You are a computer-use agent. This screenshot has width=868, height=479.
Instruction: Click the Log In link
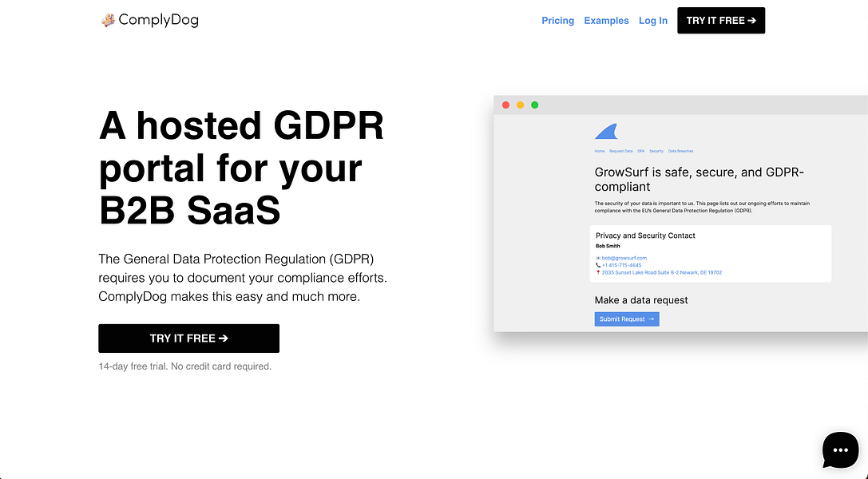point(653,21)
